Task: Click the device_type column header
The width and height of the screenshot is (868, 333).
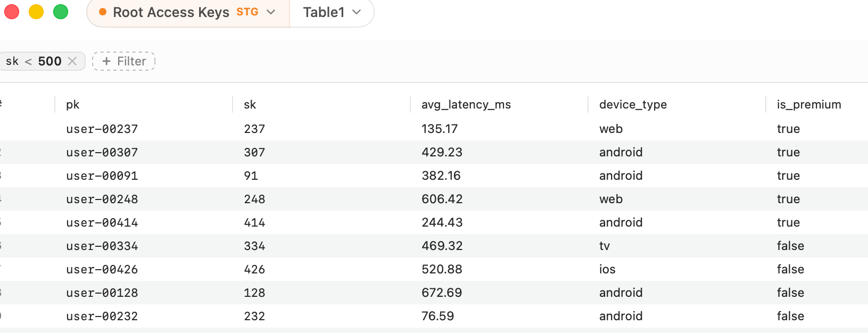Action: pyautogui.click(x=633, y=104)
